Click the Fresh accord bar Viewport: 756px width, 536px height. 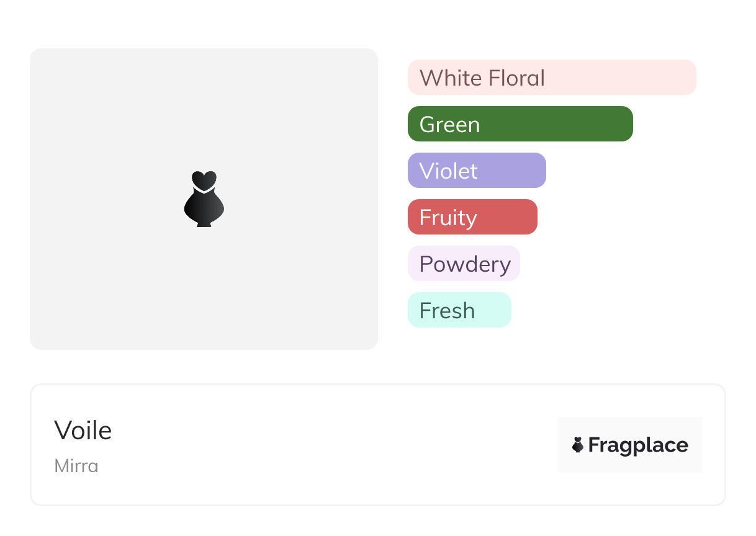pos(459,310)
